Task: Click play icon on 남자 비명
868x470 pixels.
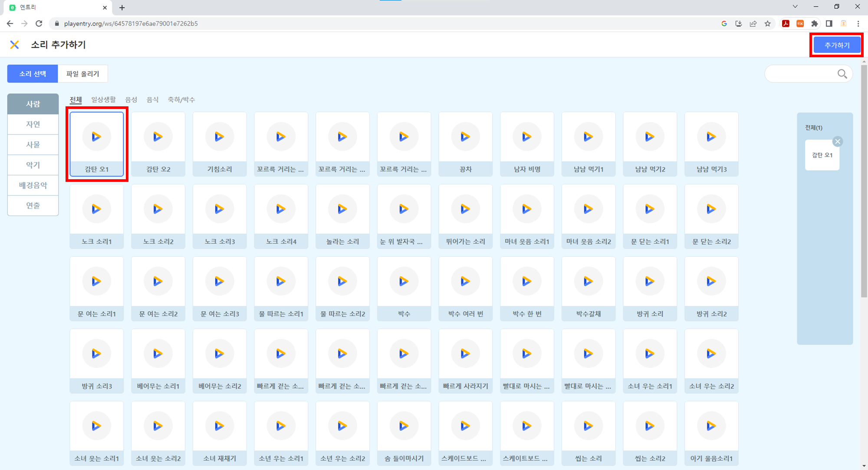Action: 526,137
